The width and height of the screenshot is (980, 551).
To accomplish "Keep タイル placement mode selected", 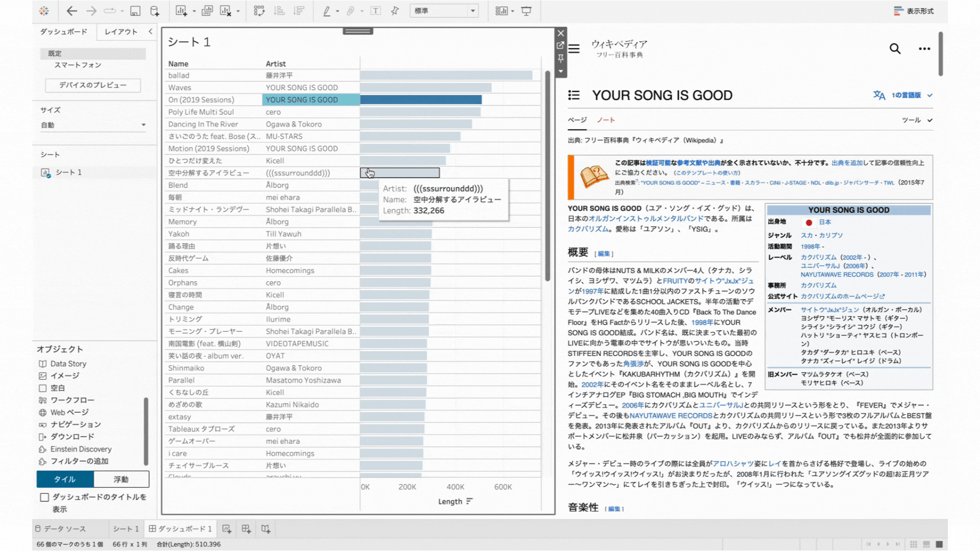I will coord(64,479).
